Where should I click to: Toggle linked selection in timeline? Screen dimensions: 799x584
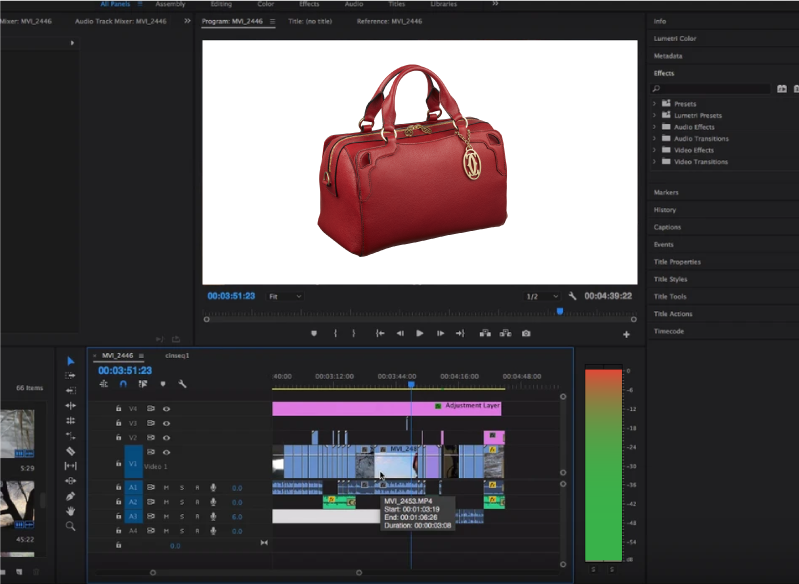click(x=143, y=384)
